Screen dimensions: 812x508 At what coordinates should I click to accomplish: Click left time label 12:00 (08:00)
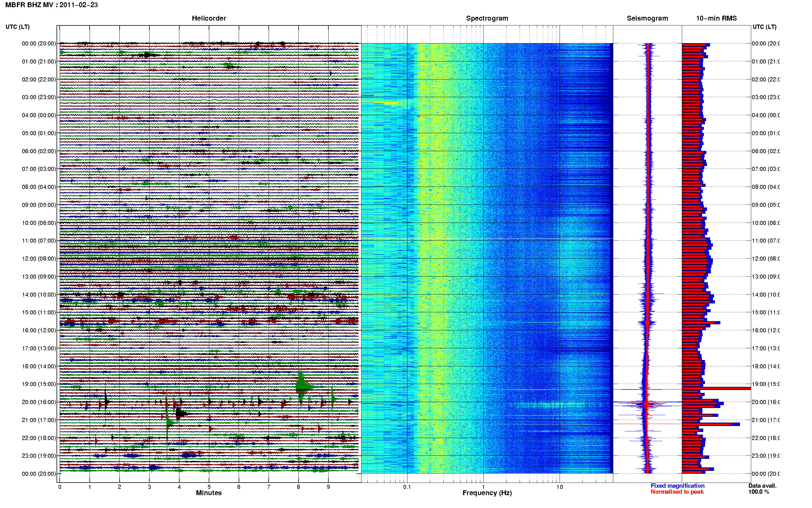click(39, 259)
